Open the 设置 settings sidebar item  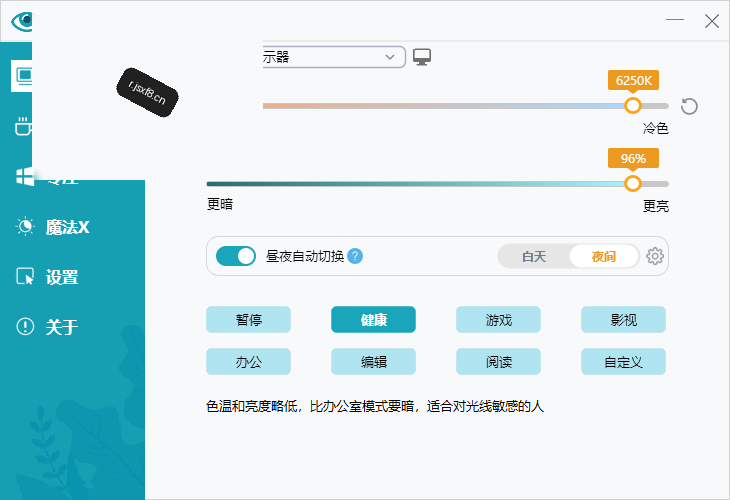click(x=47, y=277)
